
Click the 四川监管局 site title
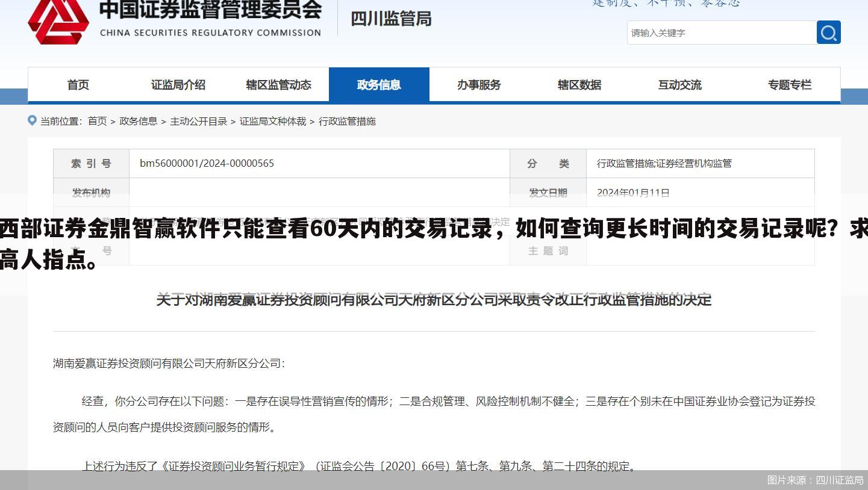(391, 19)
